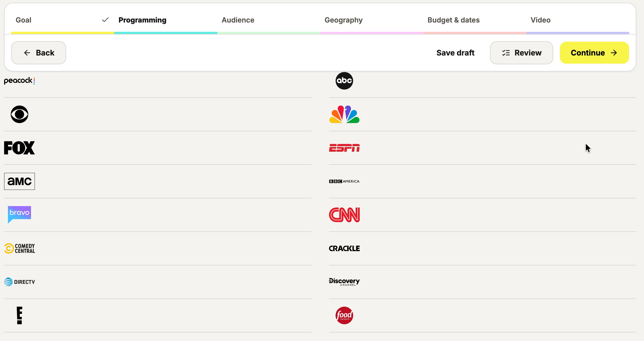The height and width of the screenshot is (341, 644).
Task: Choose the Food Network logo
Action: coord(344,315)
